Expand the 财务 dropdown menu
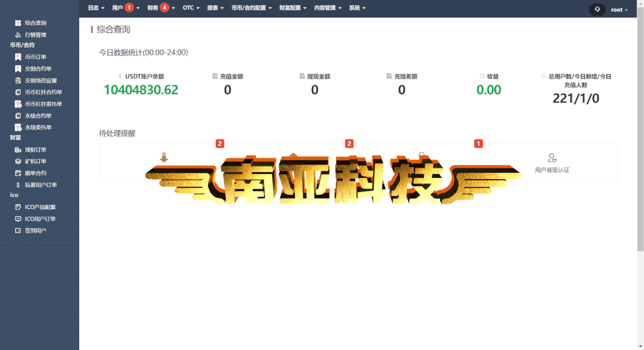The image size is (644, 350). (x=161, y=8)
